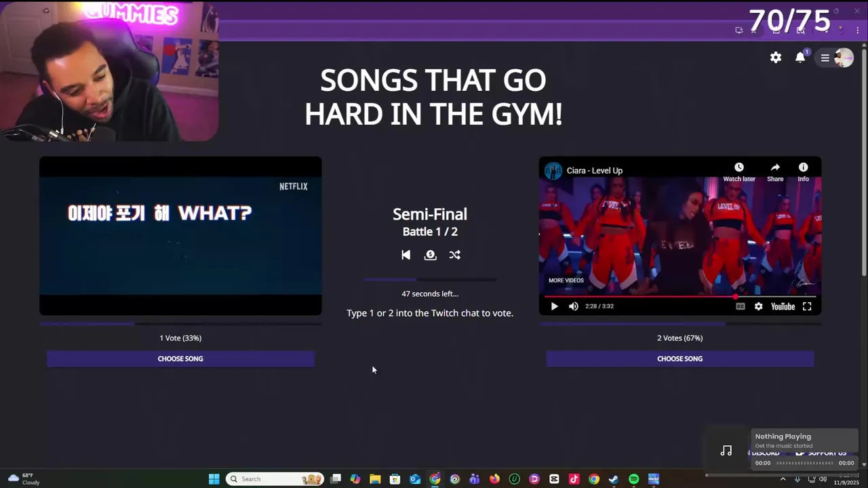The image size is (868, 488).
Task: Show hidden system tray icons
Action: point(783,479)
